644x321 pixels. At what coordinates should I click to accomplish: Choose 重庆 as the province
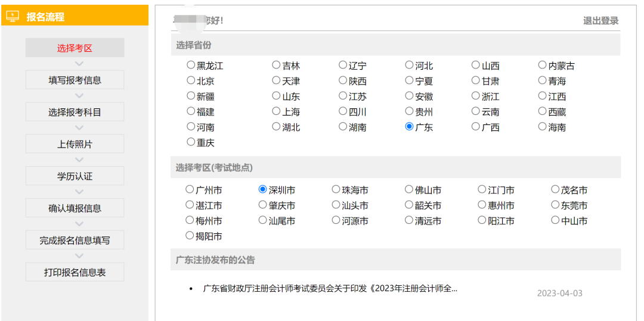pyautogui.click(x=191, y=142)
